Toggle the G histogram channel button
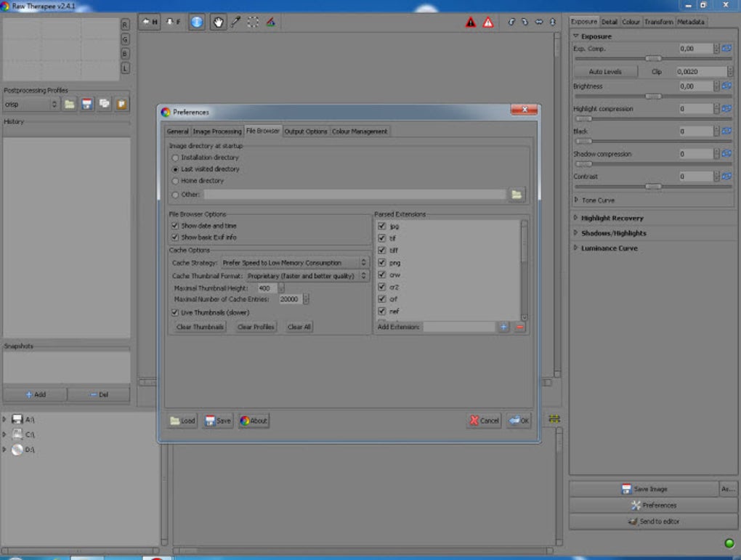 coord(125,39)
